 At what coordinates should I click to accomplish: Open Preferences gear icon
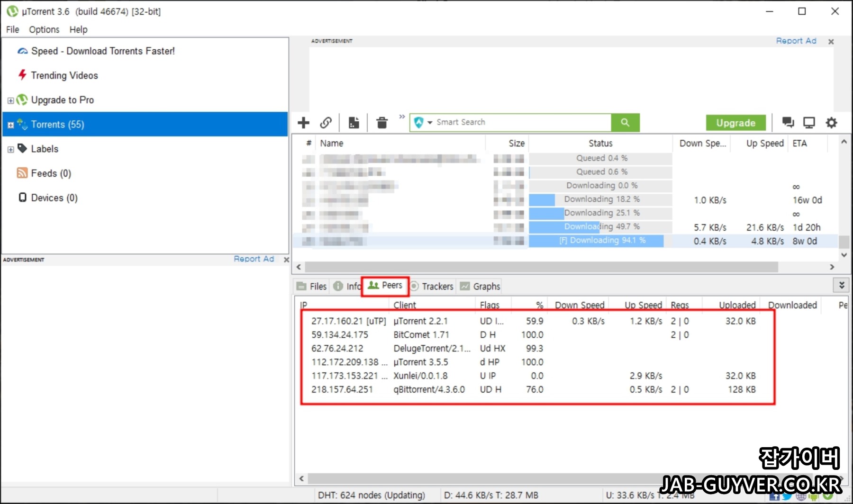pyautogui.click(x=831, y=123)
